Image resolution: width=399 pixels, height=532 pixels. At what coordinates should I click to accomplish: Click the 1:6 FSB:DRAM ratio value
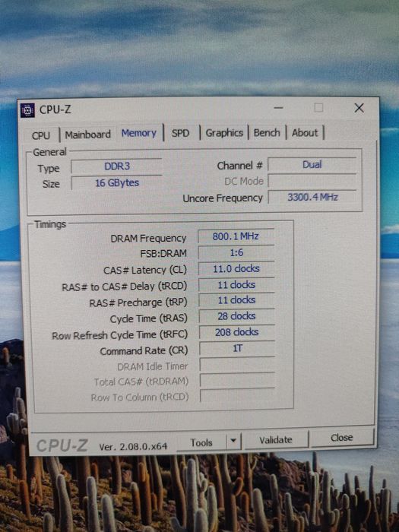236,252
